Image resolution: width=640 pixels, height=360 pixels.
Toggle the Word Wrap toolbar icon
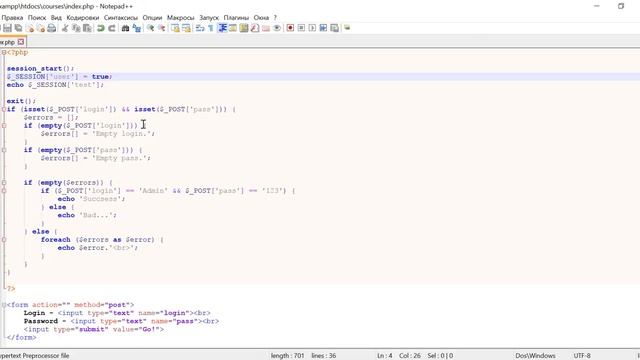[200, 28]
